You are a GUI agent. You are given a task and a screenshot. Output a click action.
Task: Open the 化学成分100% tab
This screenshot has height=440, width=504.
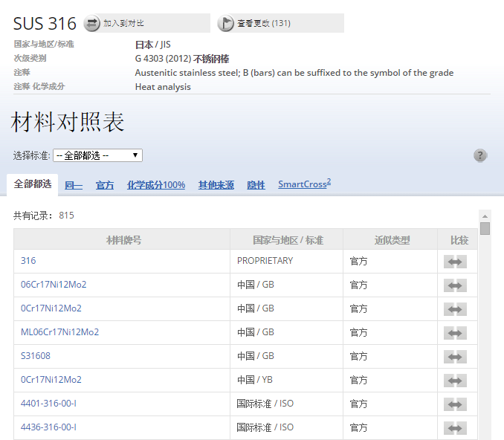pos(156,185)
